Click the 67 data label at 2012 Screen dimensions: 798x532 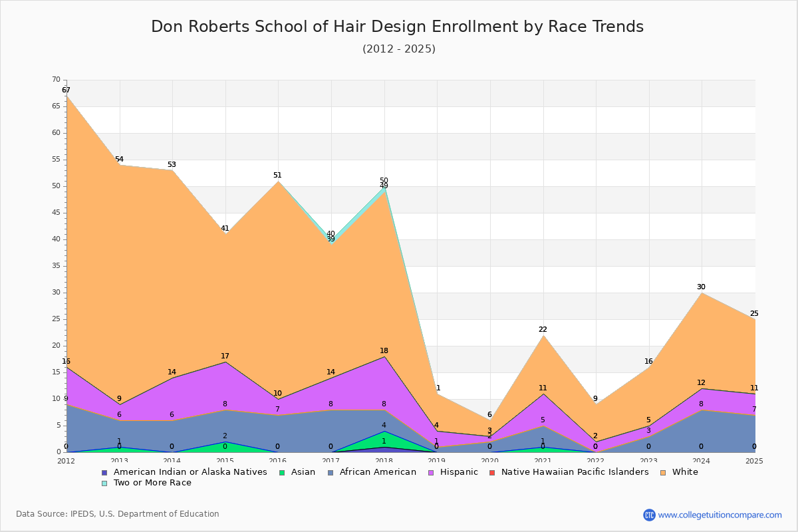[66, 90]
